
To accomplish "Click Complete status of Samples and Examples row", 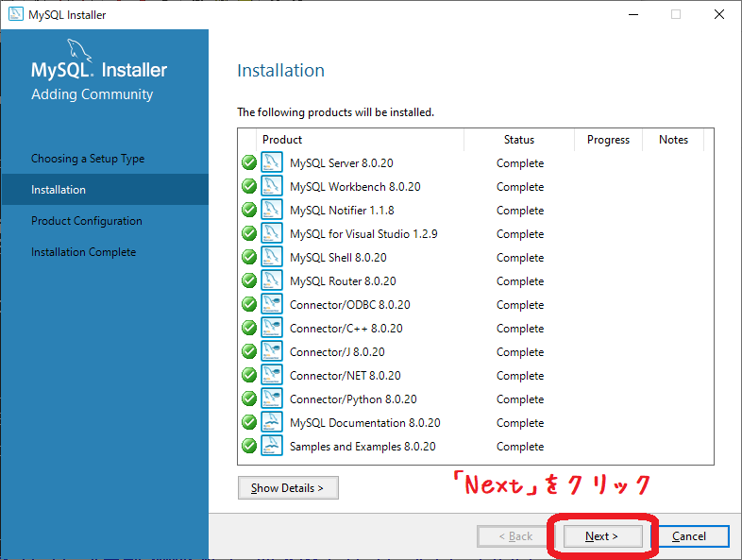I will click(x=520, y=447).
